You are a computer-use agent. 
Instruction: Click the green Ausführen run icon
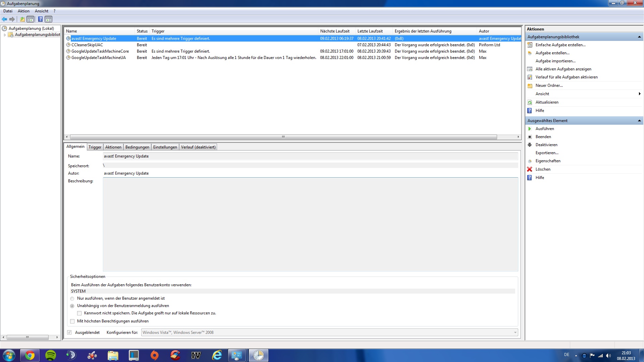530,129
